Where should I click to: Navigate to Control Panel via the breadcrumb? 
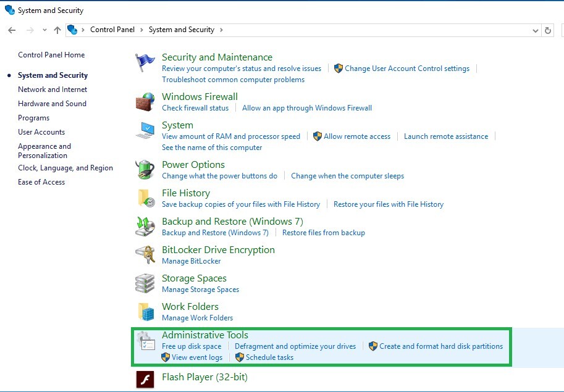112,30
